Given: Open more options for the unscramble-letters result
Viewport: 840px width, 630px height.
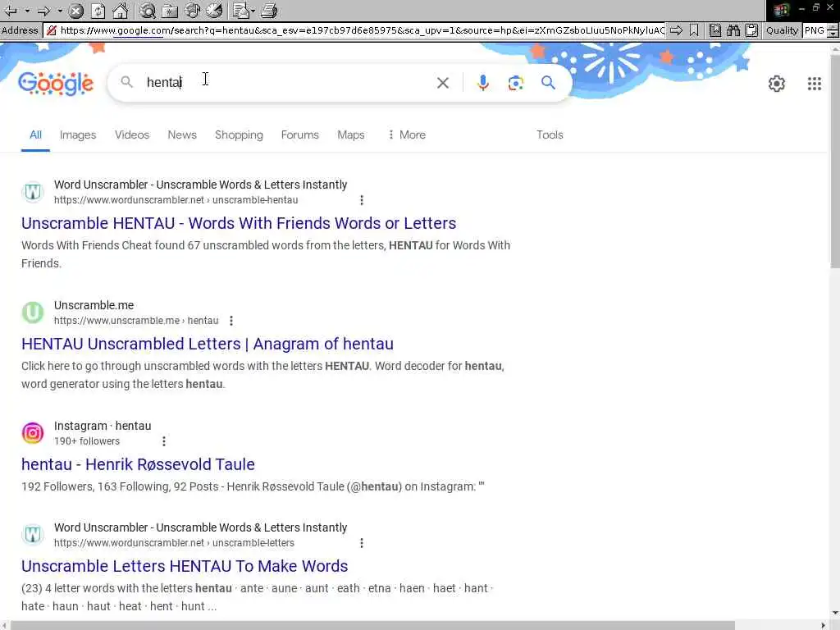Looking at the screenshot, I should (362, 543).
